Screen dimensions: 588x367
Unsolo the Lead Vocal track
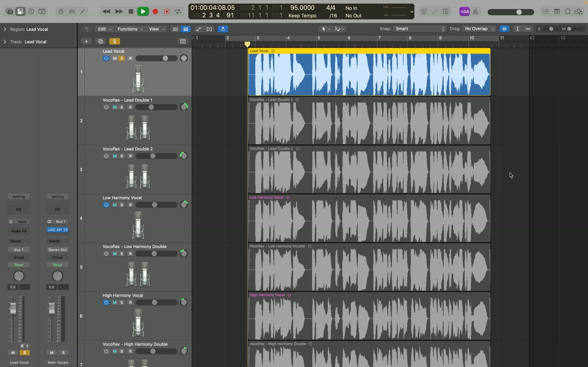(122, 58)
